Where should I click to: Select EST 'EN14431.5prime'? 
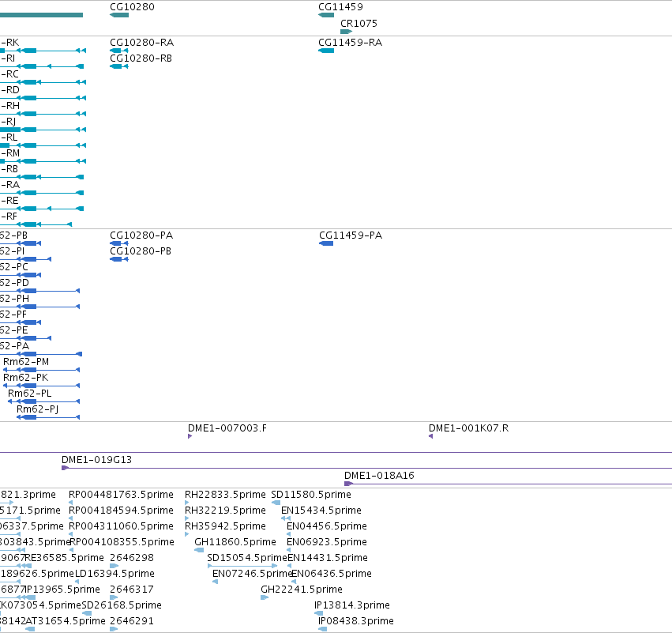[328, 559]
